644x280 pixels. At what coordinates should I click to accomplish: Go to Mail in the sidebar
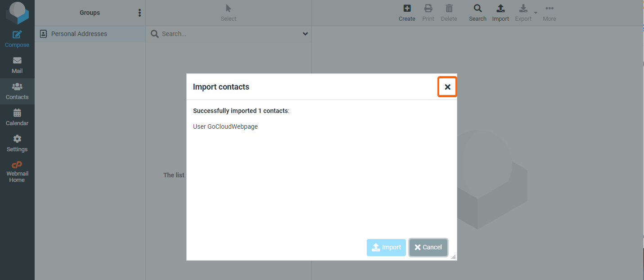click(17, 65)
